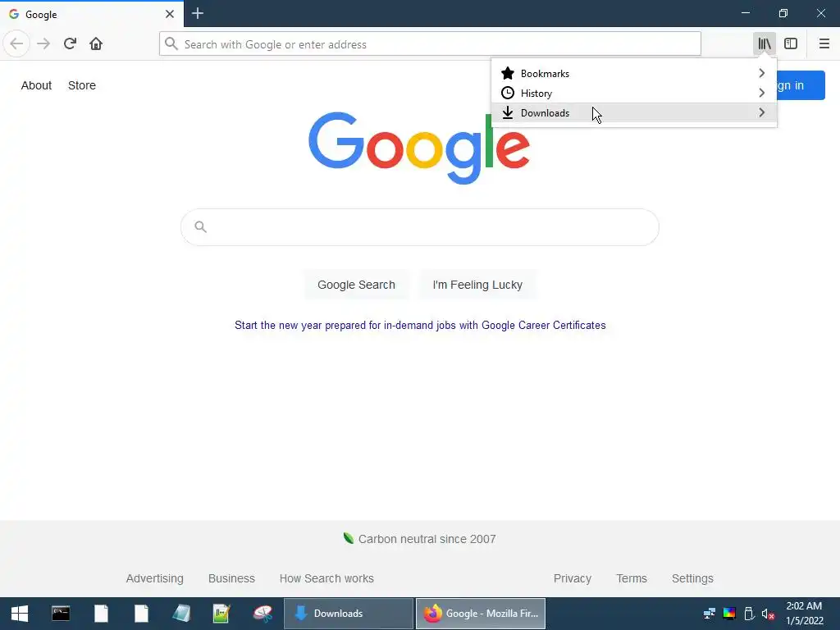Click the network tray icon
Image resolution: width=840 pixels, height=630 pixels.
[x=710, y=614]
